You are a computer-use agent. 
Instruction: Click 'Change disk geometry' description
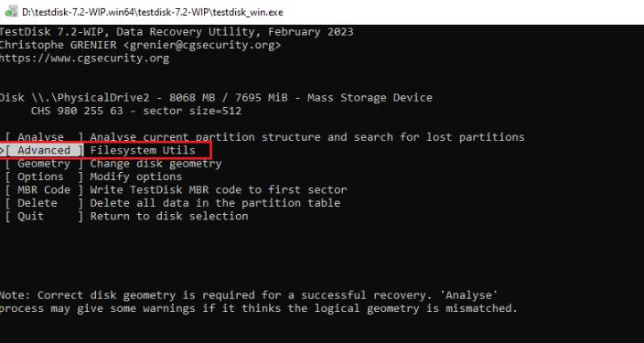156,164
